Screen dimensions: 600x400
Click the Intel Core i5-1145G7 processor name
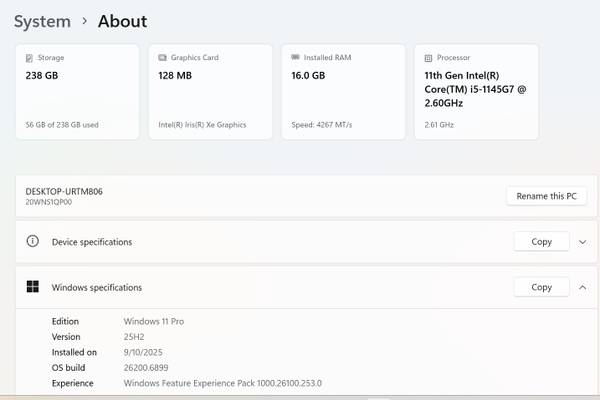point(474,88)
